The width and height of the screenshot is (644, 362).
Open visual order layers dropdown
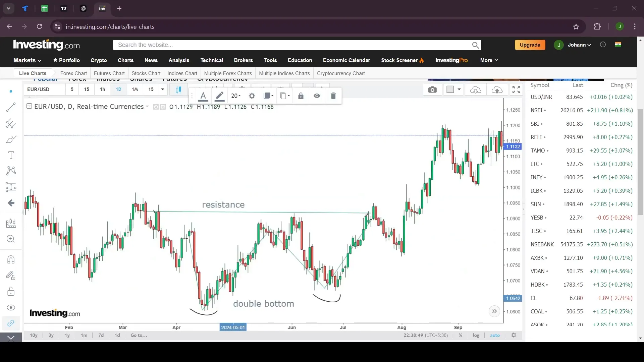pos(268,96)
